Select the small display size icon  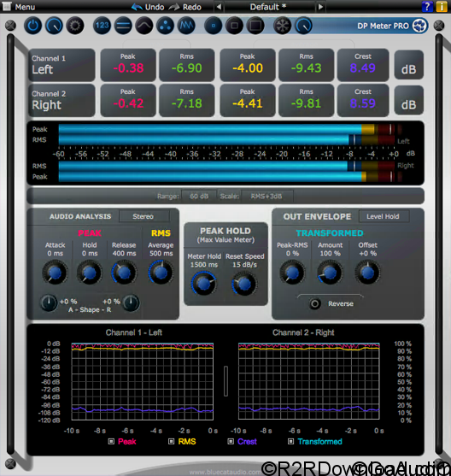214,26
